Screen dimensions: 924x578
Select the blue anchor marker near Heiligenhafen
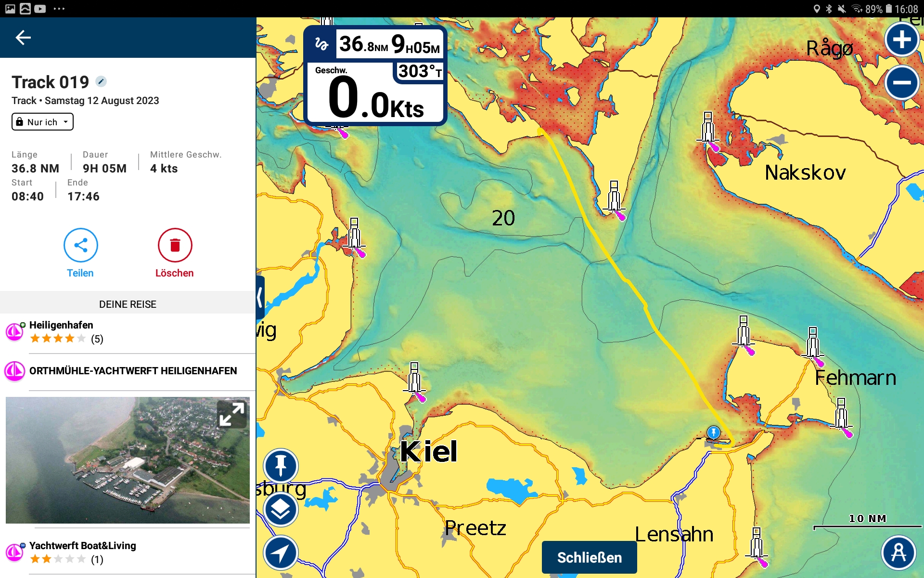713,432
